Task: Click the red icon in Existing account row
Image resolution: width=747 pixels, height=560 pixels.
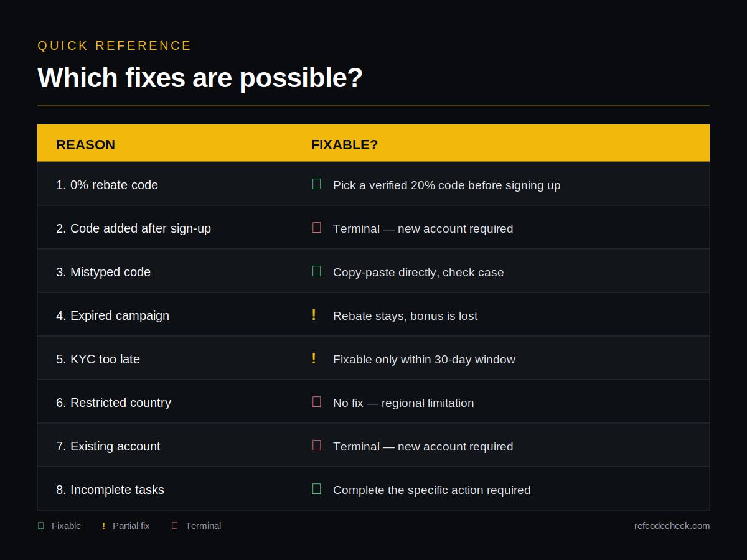Action: (316, 446)
